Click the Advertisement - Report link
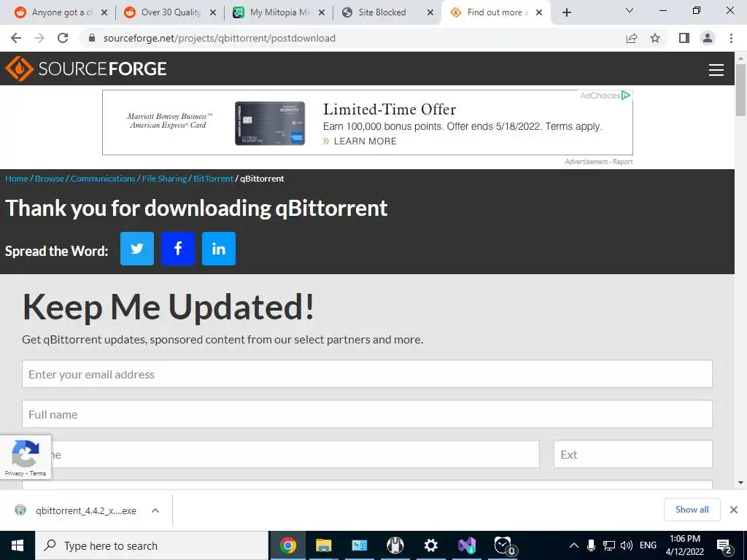This screenshot has width=747, height=560. (x=599, y=162)
